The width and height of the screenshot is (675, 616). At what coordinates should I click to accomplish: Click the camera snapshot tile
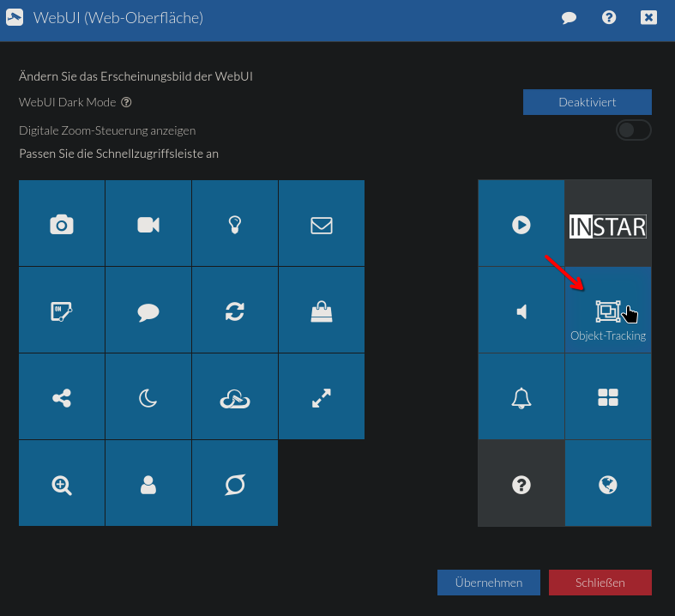pos(62,224)
